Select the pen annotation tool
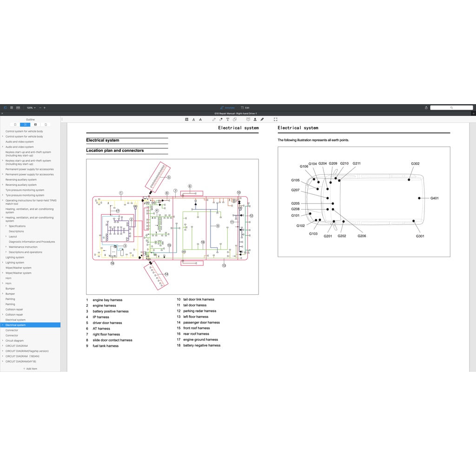This screenshot has height=476, width=476. tap(214, 119)
